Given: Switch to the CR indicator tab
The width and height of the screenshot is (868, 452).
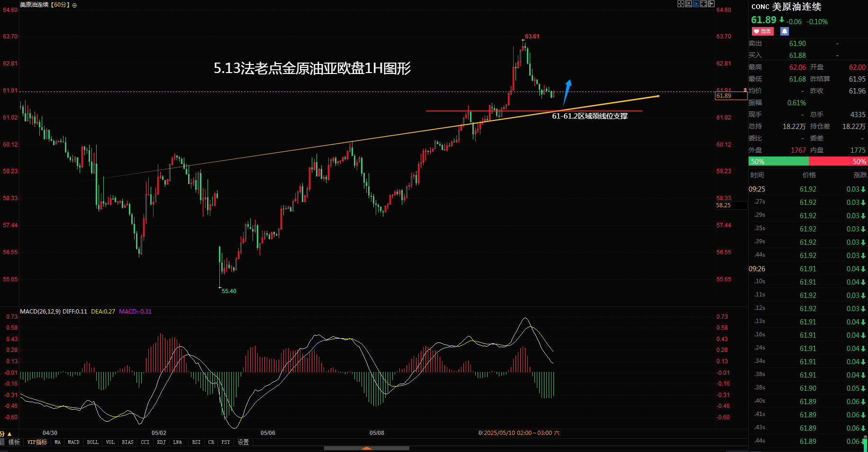Looking at the screenshot, I should click(211, 442).
